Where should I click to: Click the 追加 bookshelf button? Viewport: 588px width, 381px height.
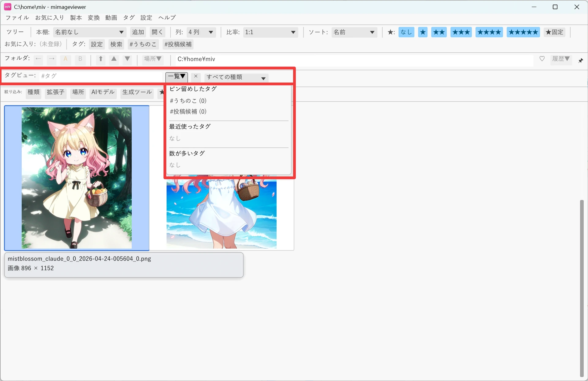[138, 32]
